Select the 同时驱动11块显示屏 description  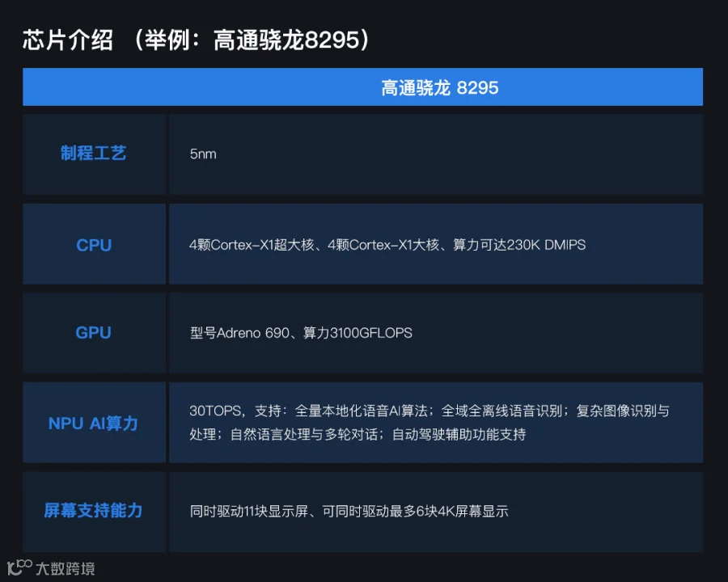click(x=349, y=511)
